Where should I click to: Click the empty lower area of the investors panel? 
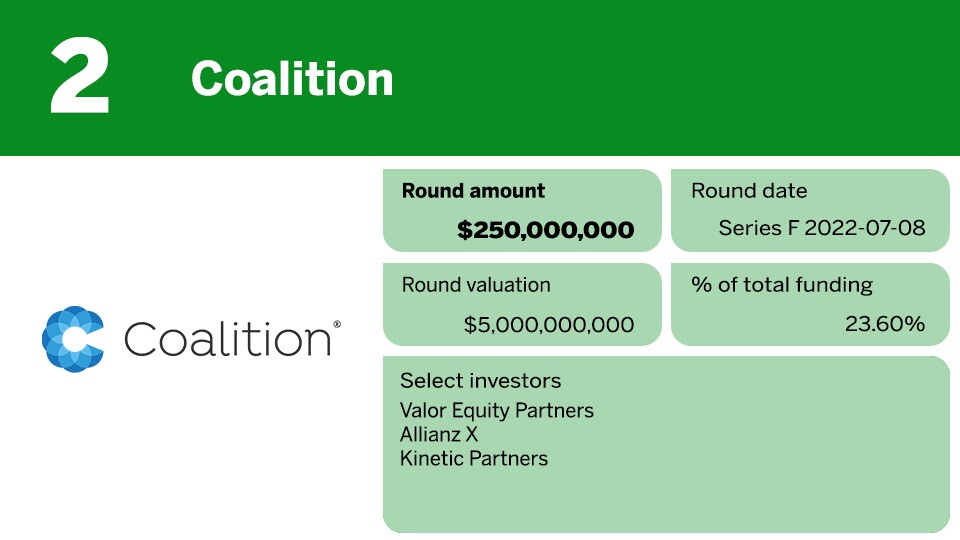pyautogui.click(x=665, y=497)
